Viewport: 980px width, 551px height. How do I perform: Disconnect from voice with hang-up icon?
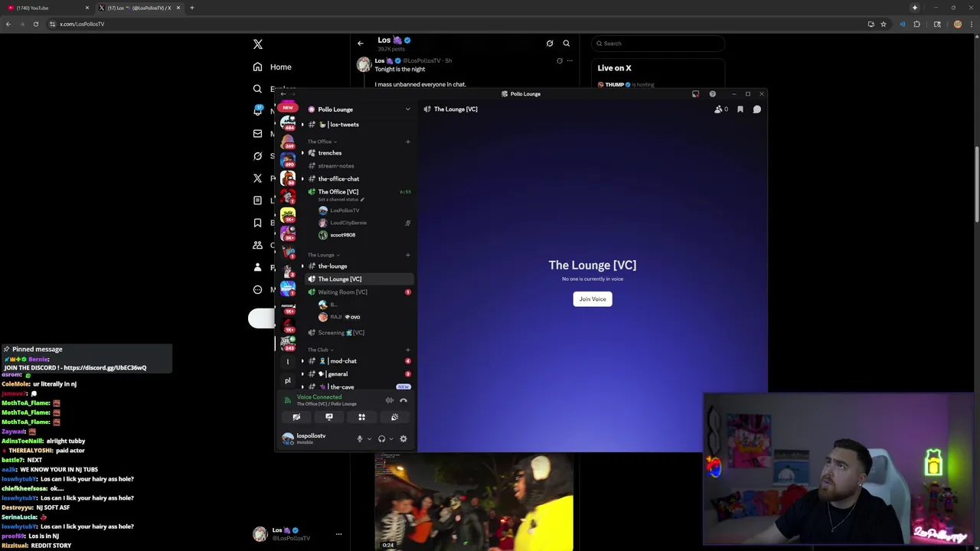pyautogui.click(x=403, y=400)
